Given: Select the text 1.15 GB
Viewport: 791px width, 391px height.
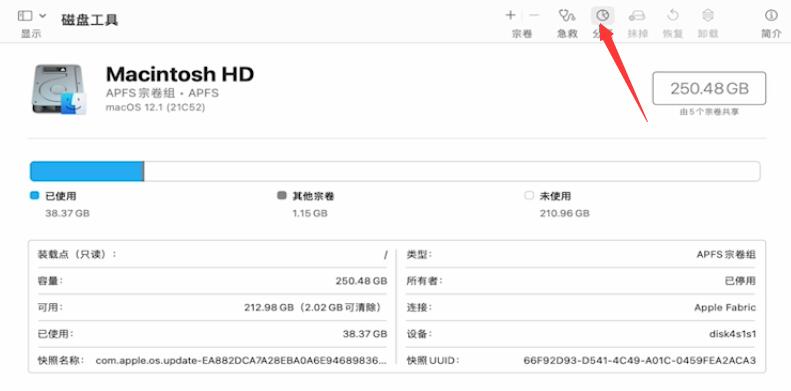Looking at the screenshot, I should point(310,213).
